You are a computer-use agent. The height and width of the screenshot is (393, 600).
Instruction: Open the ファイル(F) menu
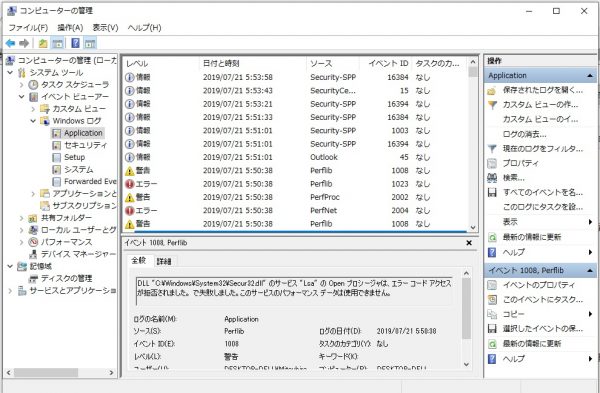coord(28,28)
